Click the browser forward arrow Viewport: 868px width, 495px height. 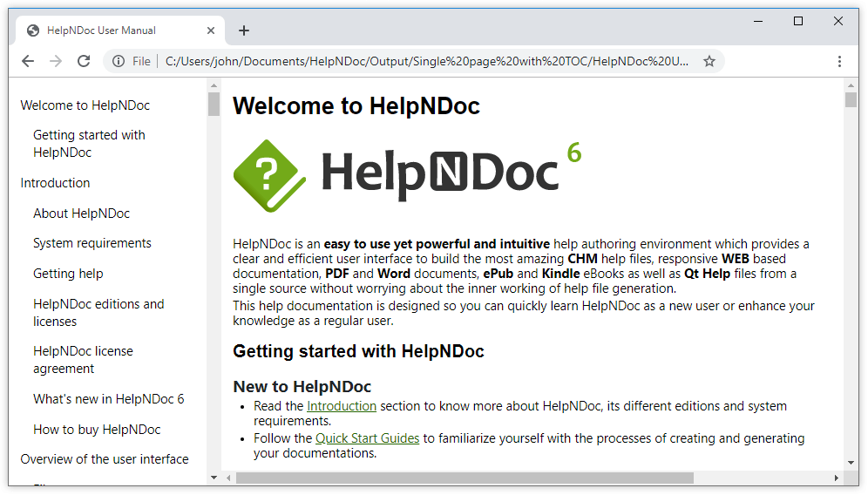pos(56,61)
